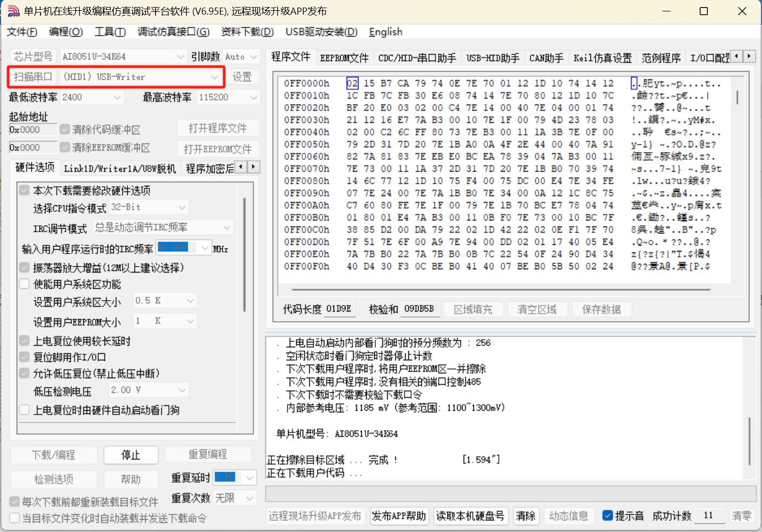Image resolution: width=762 pixels, height=532 pixels.
Task: Open the USB-HID助手 tab
Action: [493, 57]
